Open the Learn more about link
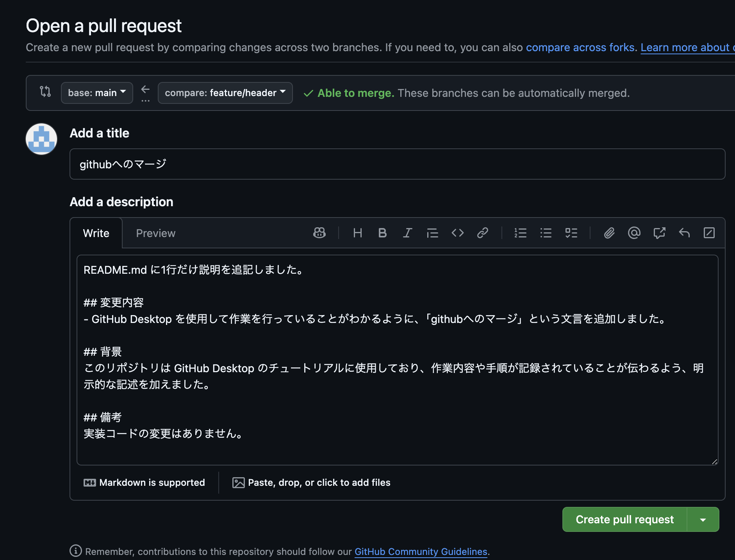 687,47
